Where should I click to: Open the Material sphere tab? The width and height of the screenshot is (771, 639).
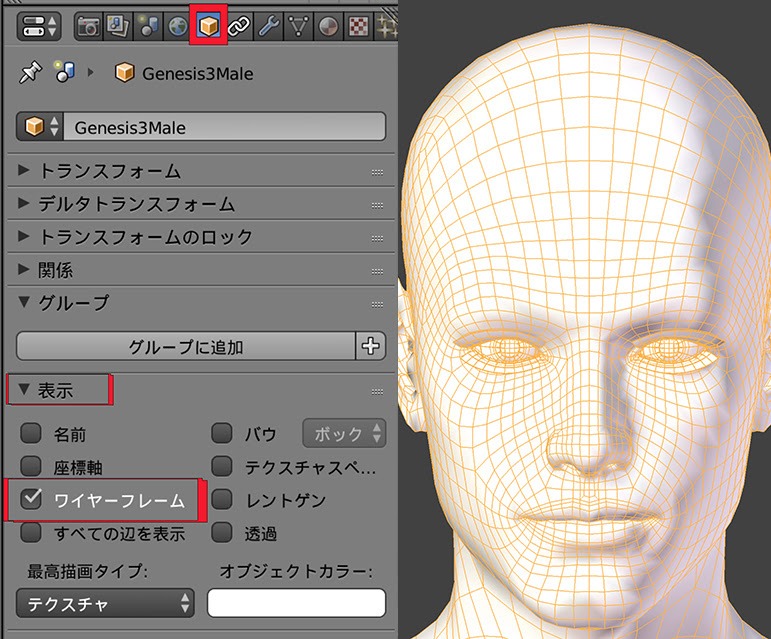click(x=327, y=24)
